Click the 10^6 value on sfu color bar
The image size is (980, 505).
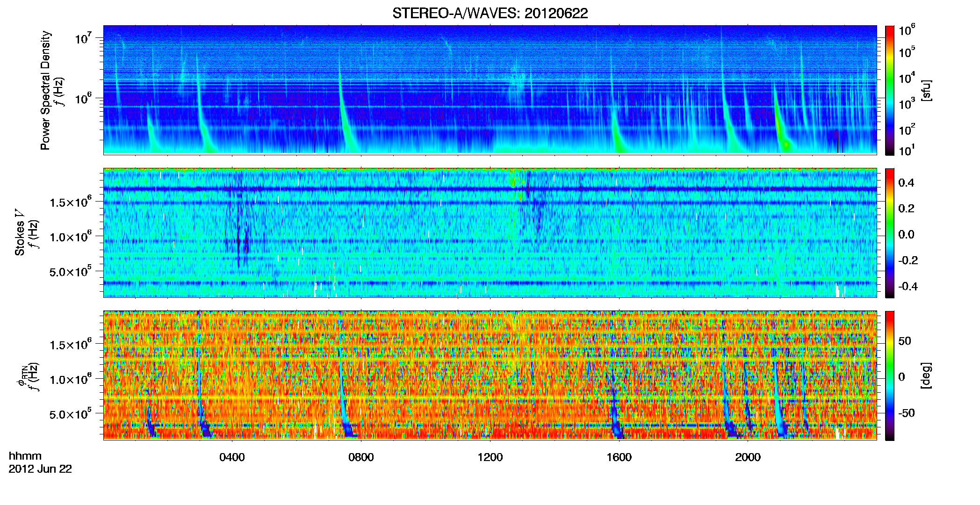click(x=907, y=30)
